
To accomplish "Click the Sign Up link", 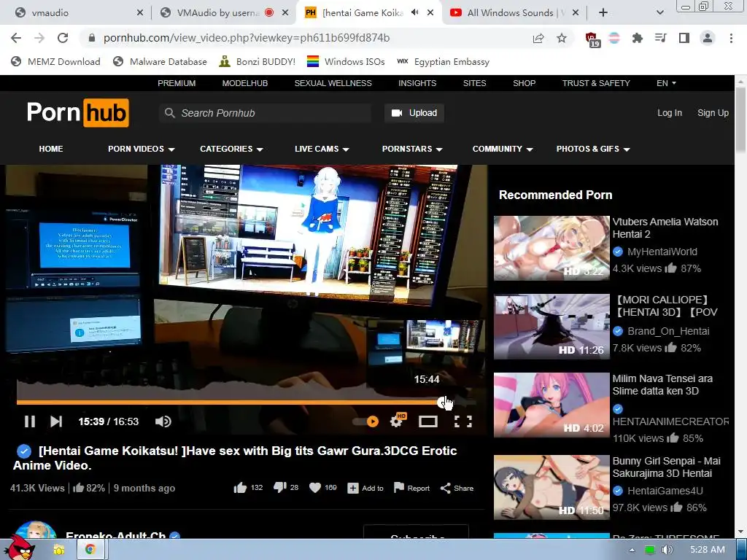I will [713, 113].
